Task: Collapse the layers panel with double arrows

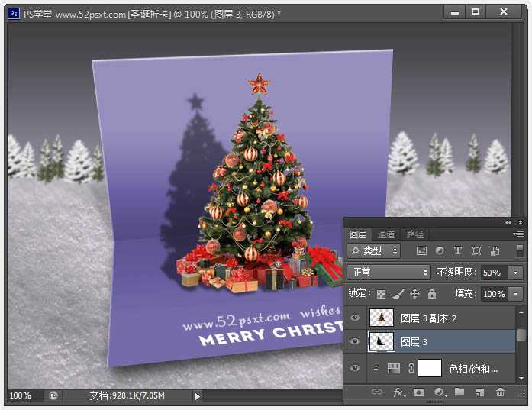Action: click(508, 223)
